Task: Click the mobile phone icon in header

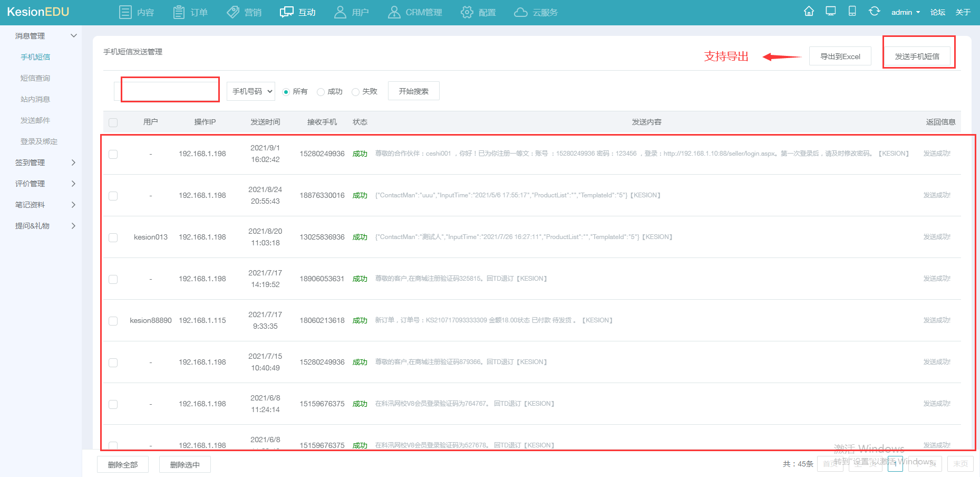Action: point(852,12)
